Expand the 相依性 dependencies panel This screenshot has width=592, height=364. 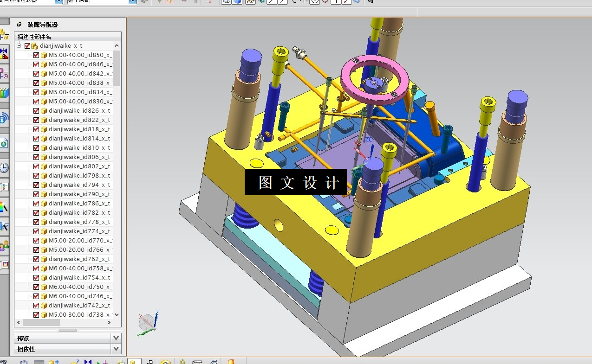click(116, 349)
